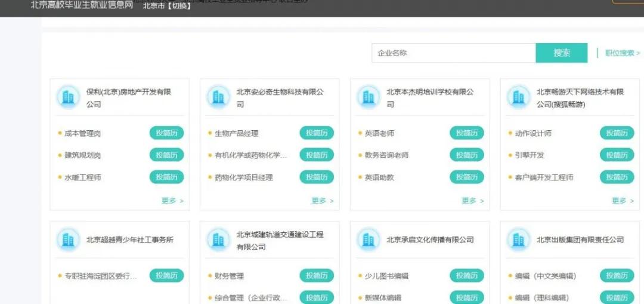Viewport: 644px width, 304px height.
Task: Click building icon of 北京城建轨道交通建设工程有限公司
Action: [218, 240]
